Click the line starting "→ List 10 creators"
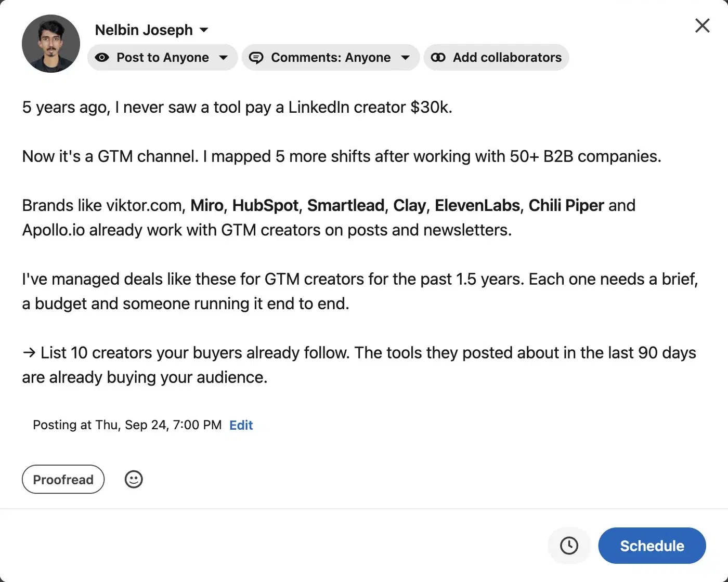 [359, 353]
